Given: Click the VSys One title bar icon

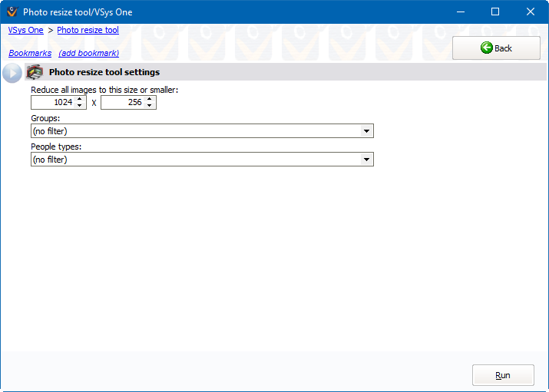Looking at the screenshot, I should [x=12, y=12].
